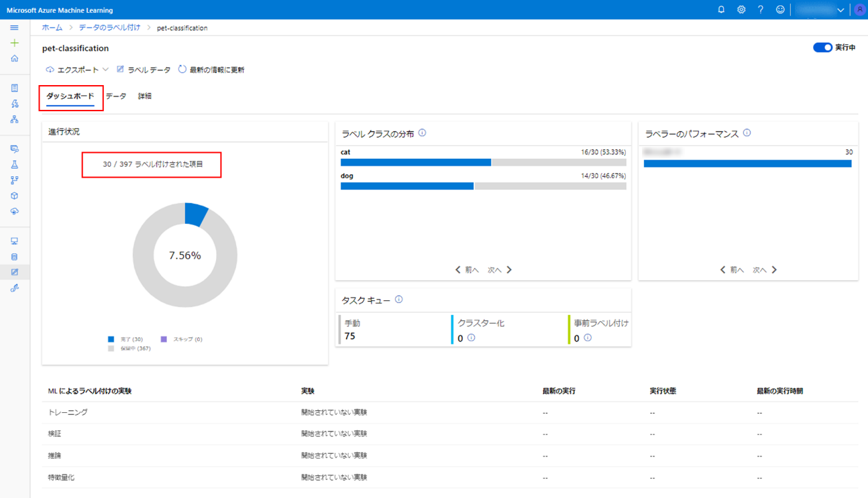Open Automated ML lightning icon in sidebar
The image size is (868, 498).
[x=14, y=104]
